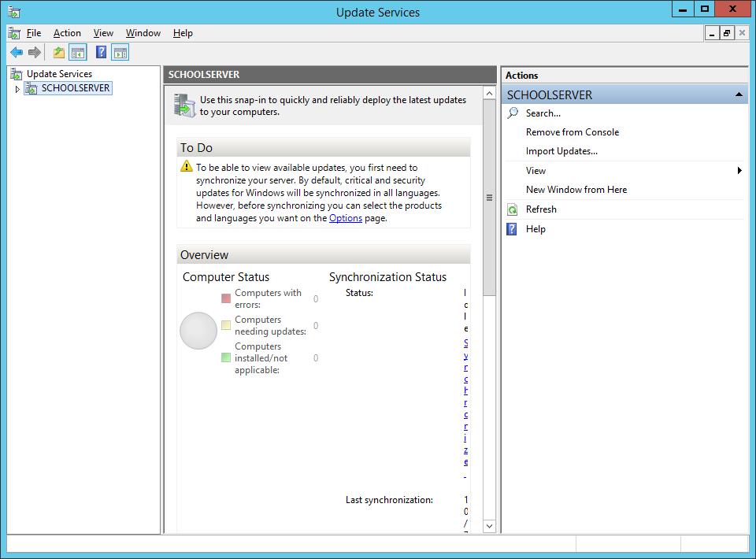
Task: Click the Back arrow toolbar icon
Action: coord(17,52)
